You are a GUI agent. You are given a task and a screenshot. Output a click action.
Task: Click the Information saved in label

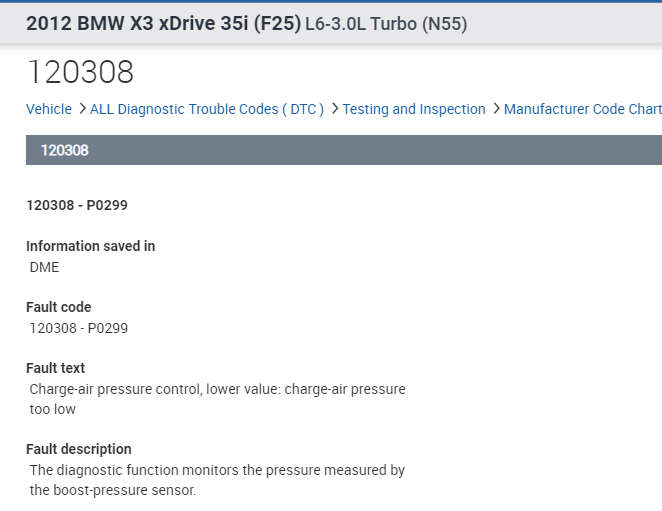(90, 246)
